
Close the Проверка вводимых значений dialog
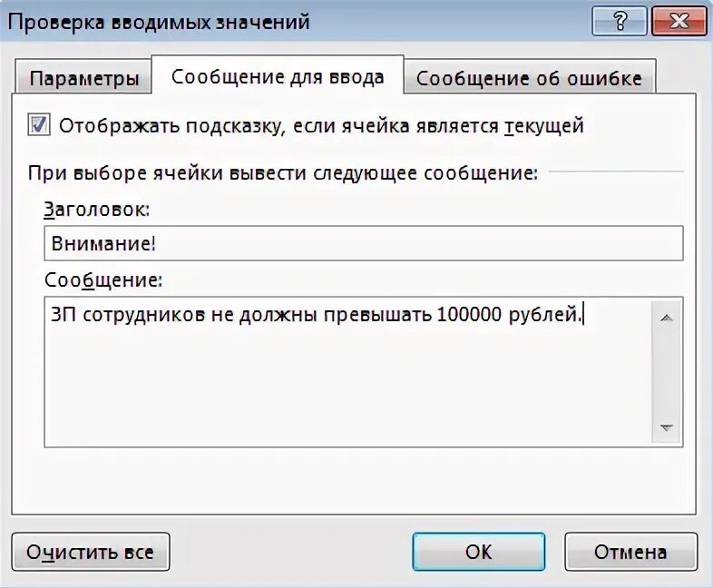pyautogui.click(x=679, y=21)
